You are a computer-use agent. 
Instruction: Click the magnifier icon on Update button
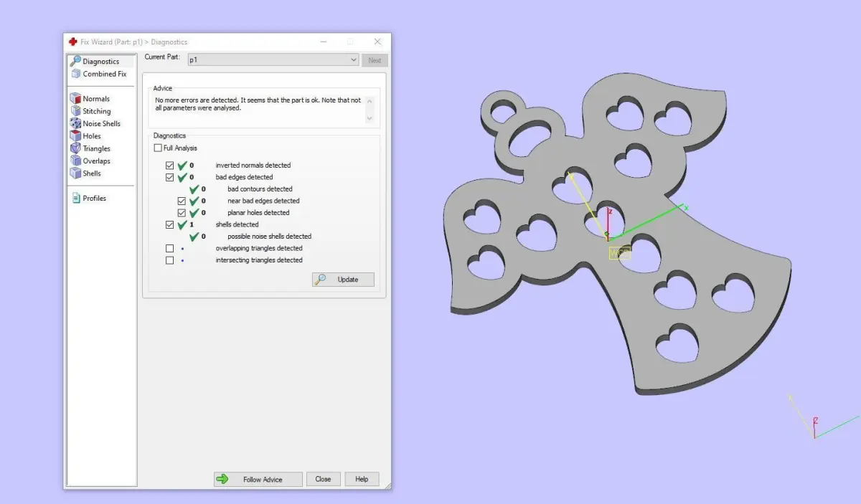tap(321, 279)
